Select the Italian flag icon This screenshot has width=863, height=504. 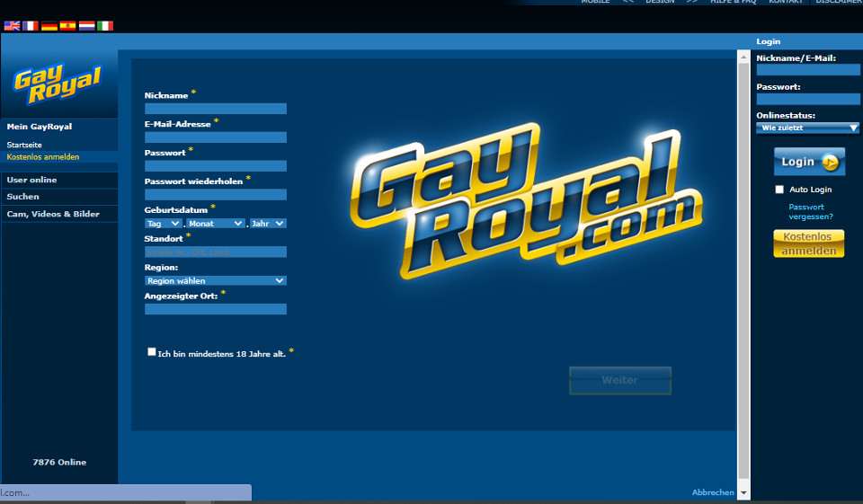(105, 26)
